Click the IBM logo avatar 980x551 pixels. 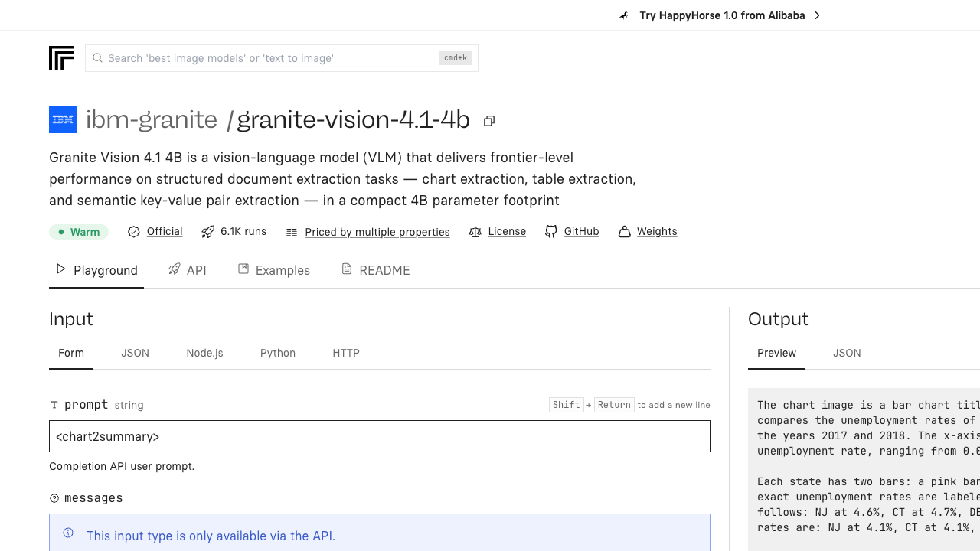click(63, 119)
